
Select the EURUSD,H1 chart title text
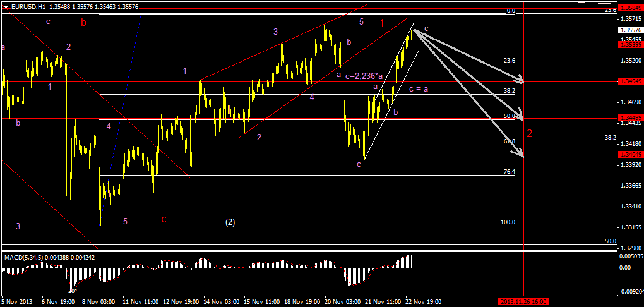click(x=28, y=6)
